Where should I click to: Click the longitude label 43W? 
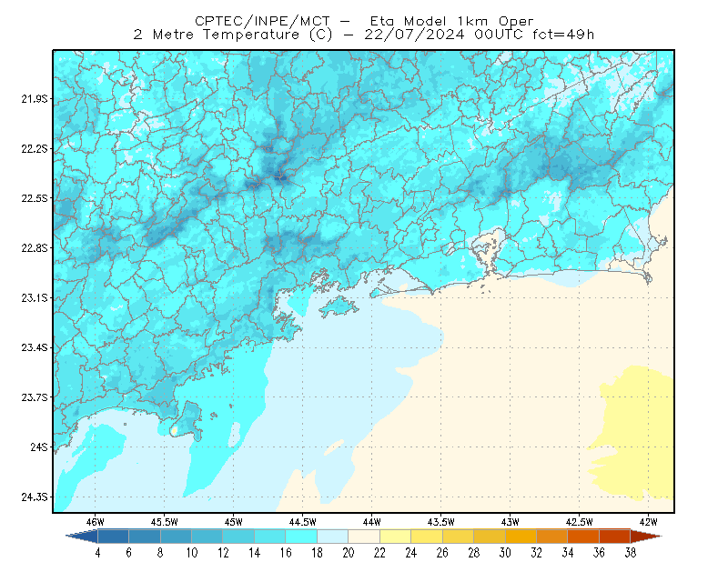[511, 522]
